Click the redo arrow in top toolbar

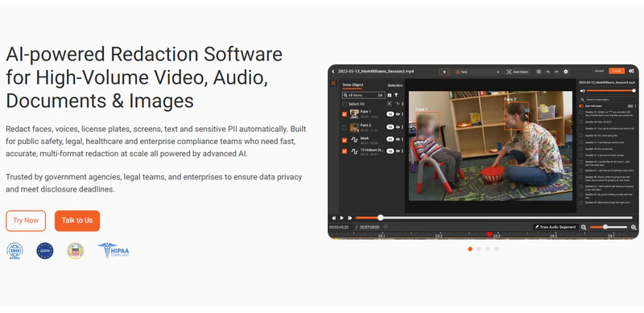pyautogui.click(x=556, y=72)
